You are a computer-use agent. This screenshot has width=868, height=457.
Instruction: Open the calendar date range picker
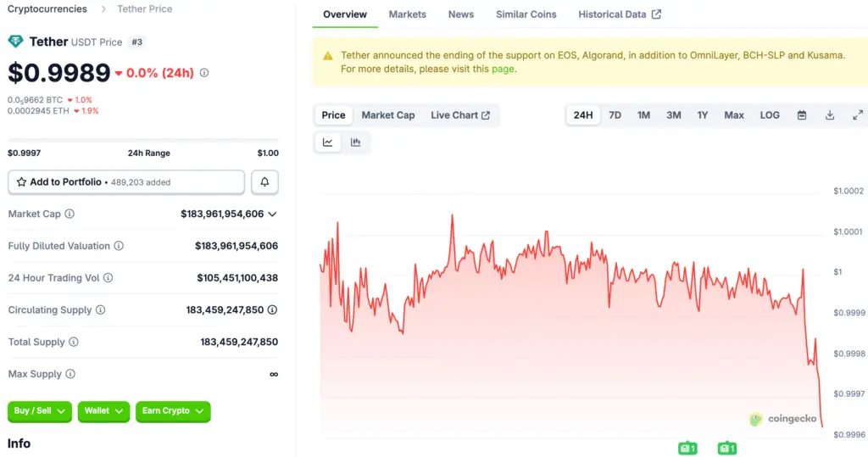point(802,115)
